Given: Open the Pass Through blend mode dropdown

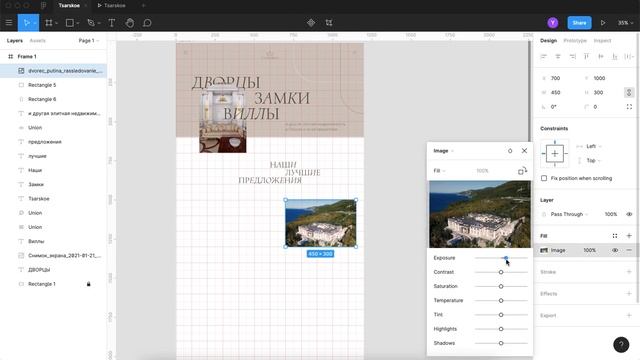Looking at the screenshot, I should click(569, 214).
